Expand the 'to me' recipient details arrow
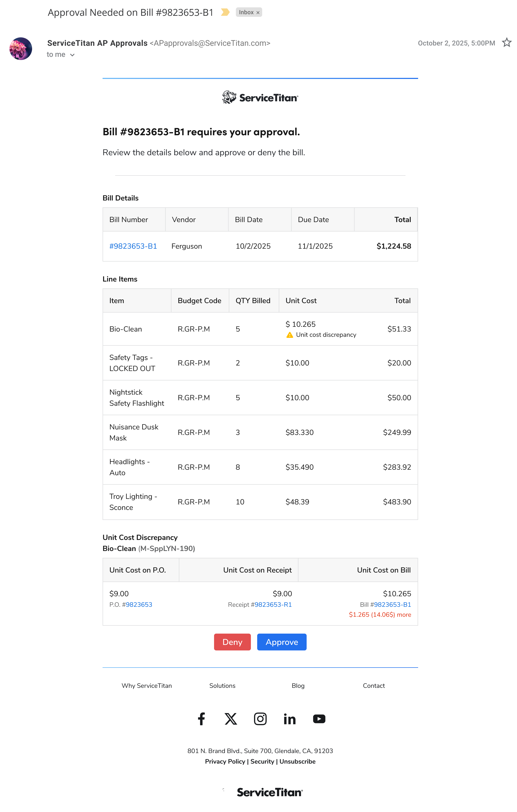Image resolution: width=517 pixels, height=812 pixels. click(72, 55)
